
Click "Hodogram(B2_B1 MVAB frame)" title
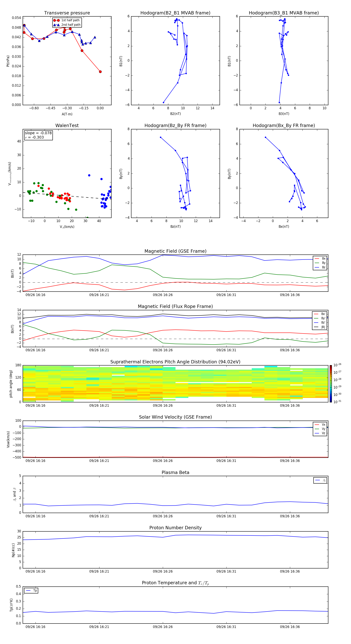(x=175, y=13)
